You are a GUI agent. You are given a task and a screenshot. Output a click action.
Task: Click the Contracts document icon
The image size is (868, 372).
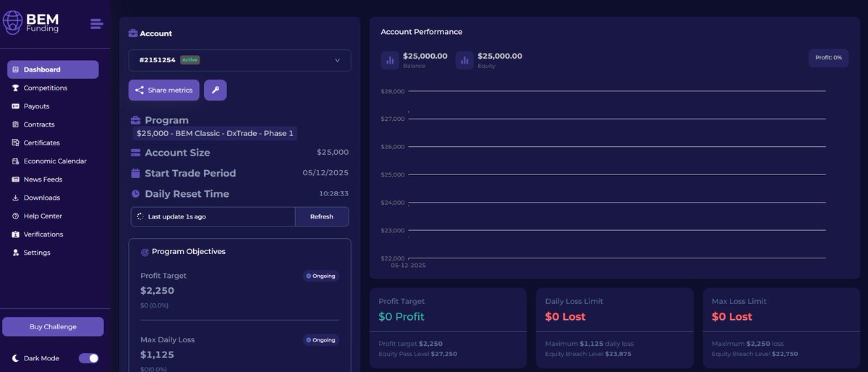pyautogui.click(x=16, y=124)
